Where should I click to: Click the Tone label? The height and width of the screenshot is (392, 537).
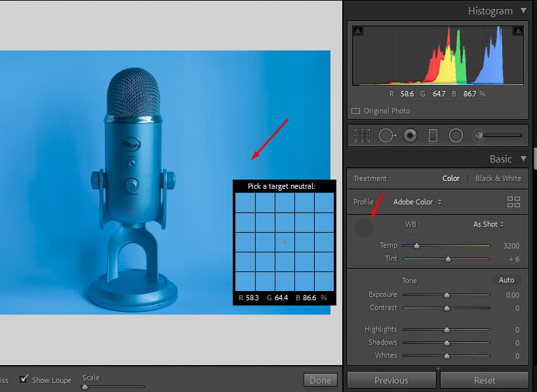coord(409,281)
